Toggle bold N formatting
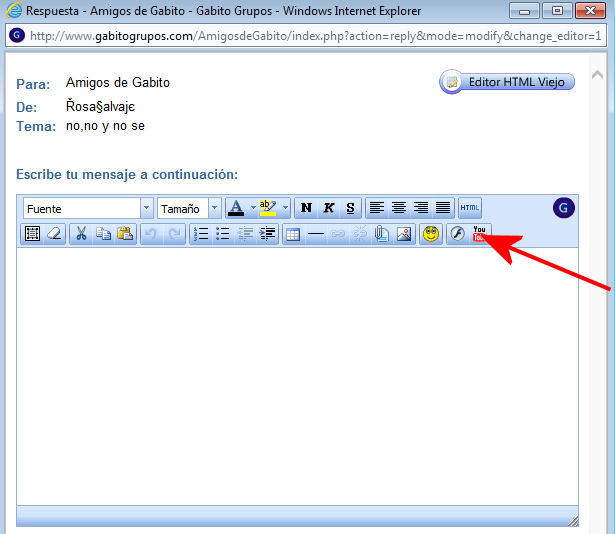The height and width of the screenshot is (534, 615). [306, 208]
